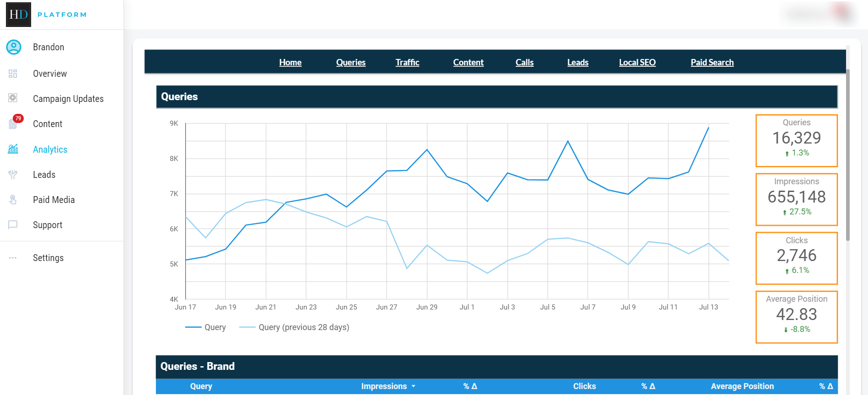Open the Brandon profile label

48,47
